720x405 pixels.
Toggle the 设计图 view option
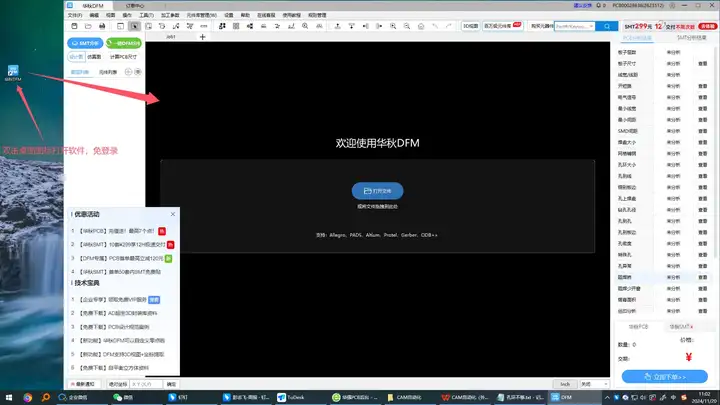pos(76,57)
